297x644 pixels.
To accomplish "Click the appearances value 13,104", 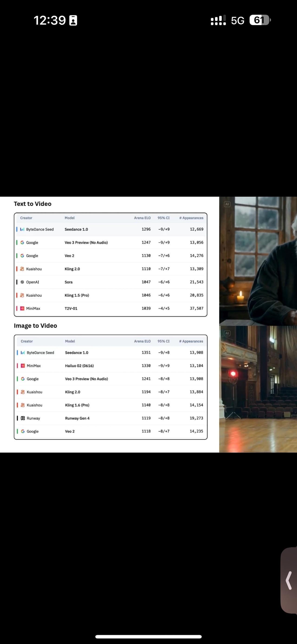I will coord(196,366).
